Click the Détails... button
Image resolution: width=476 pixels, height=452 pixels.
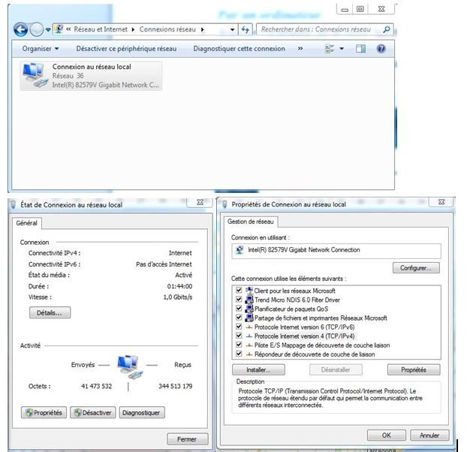click(50, 312)
